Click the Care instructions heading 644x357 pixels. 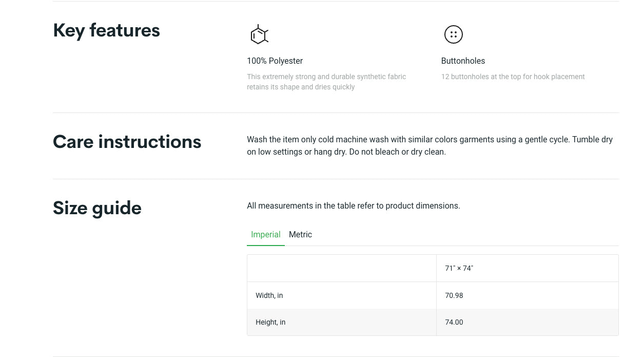pyautogui.click(x=127, y=142)
